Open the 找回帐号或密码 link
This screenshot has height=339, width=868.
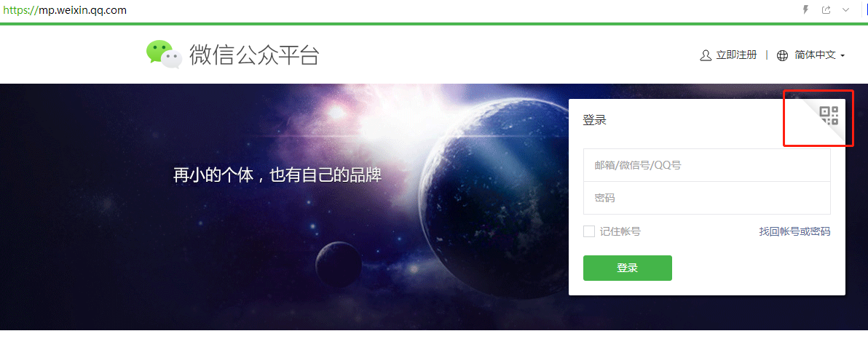795,231
